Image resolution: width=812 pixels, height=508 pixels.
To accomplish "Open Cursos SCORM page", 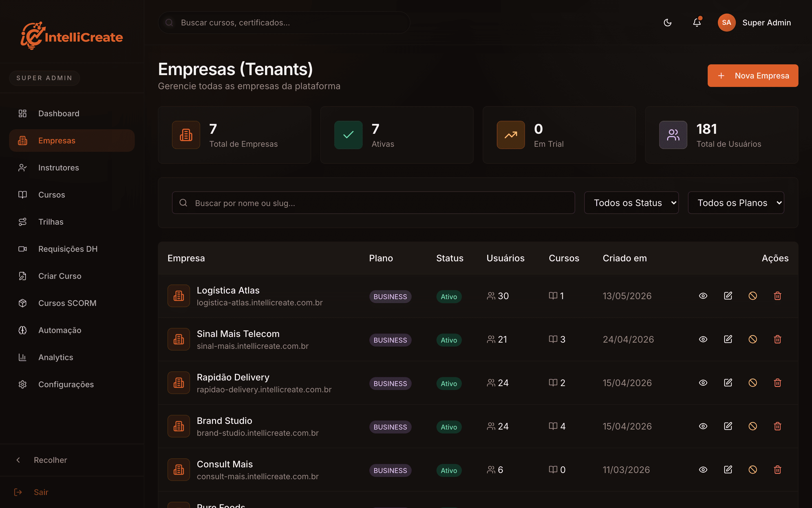I will click(72, 303).
